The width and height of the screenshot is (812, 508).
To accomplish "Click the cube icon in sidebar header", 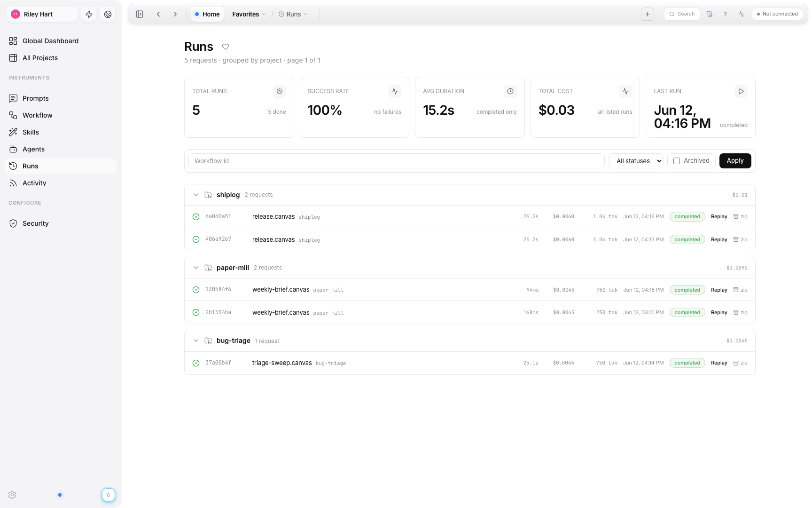I will tap(108, 14).
